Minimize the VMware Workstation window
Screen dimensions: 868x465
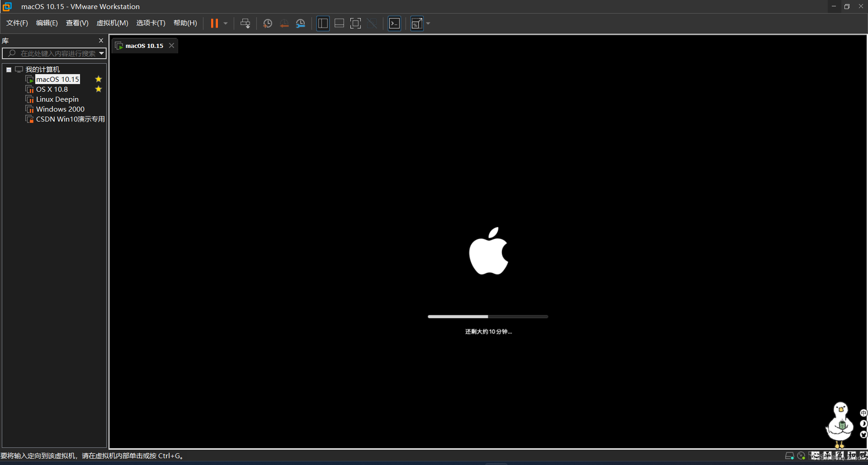(x=834, y=6)
